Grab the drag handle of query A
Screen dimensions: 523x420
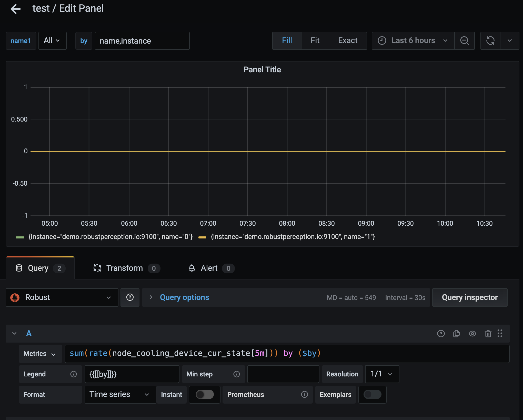pyautogui.click(x=500, y=333)
